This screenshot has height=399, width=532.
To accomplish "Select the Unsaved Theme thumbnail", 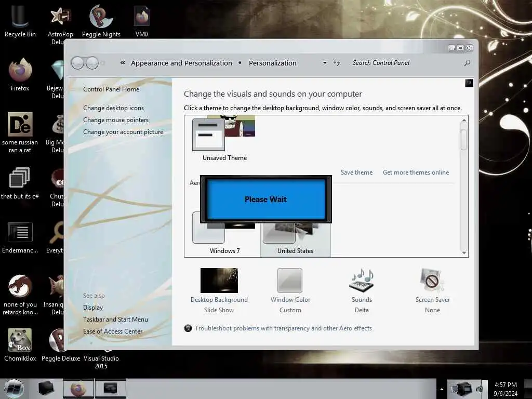I will [x=224, y=138].
